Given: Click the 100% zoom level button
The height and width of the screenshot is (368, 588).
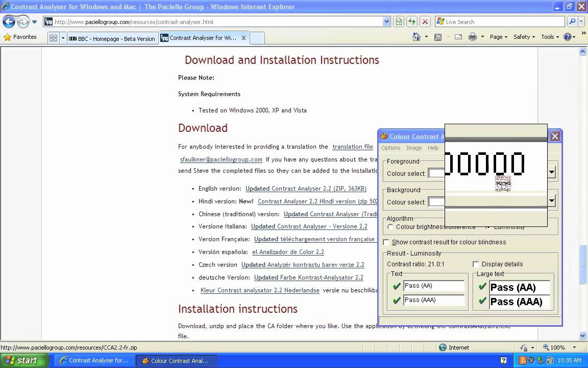Looking at the screenshot, I should (554, 348).
